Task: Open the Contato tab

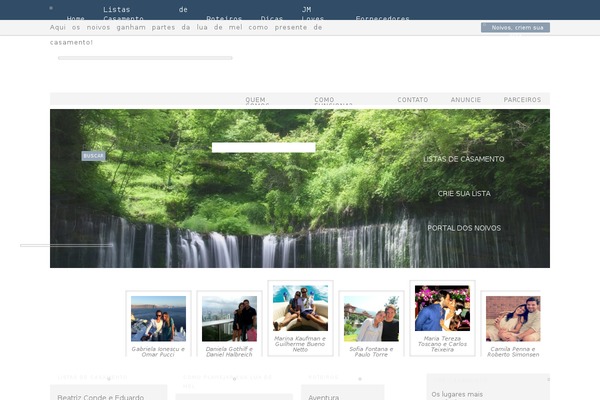Action: click(x=412, y=100)
